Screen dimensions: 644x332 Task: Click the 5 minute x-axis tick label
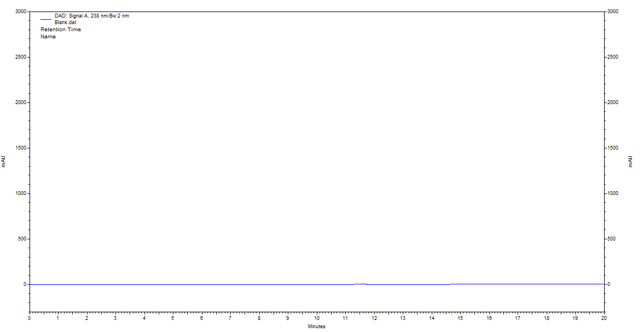[x=173, y=318]
